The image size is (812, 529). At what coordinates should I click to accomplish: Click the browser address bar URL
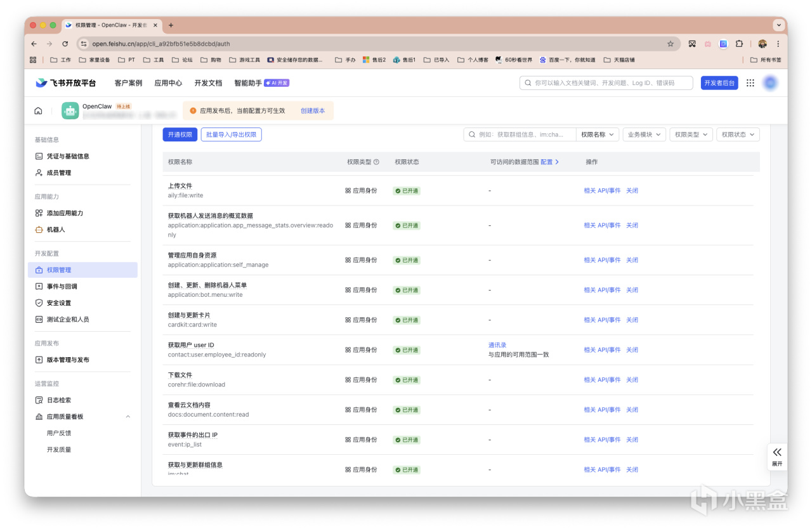[161, 44]
